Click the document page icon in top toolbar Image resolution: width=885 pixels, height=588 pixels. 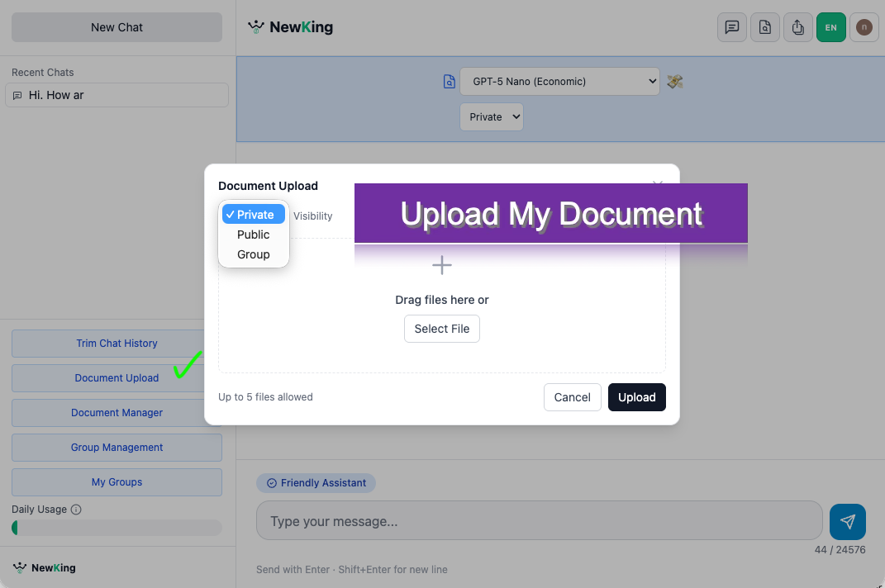coord(764,27)
